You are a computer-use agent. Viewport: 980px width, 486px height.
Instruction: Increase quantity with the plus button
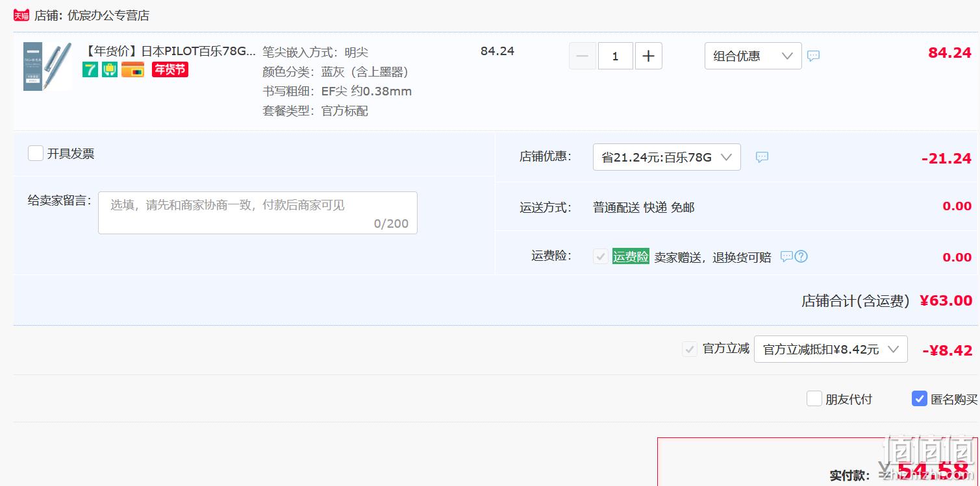[x=648, y=56]
